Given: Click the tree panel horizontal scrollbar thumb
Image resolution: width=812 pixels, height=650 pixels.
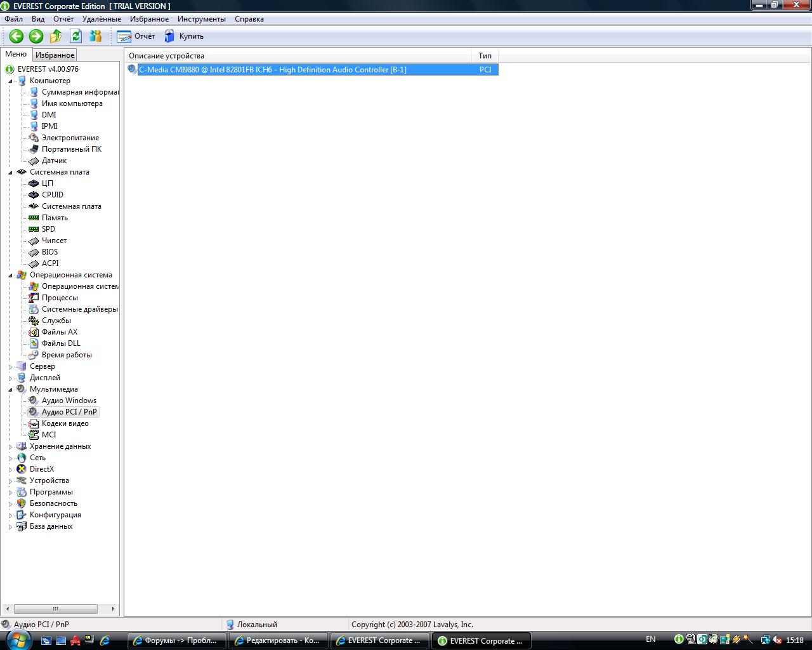Looking at the screenshot, I should click(56, 609).
